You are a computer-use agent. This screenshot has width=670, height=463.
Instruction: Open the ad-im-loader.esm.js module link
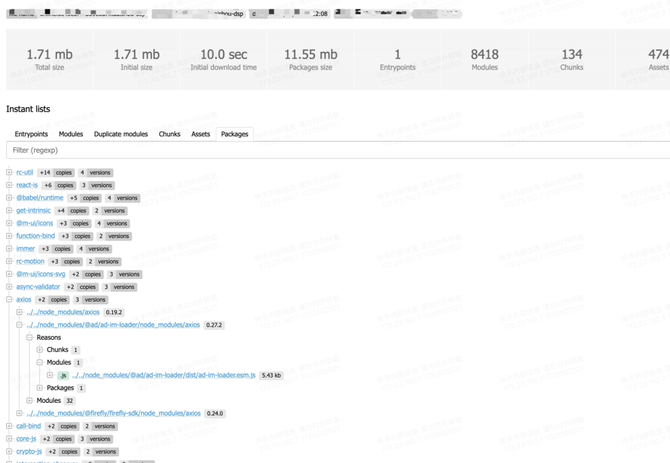(x=164, y=375)
